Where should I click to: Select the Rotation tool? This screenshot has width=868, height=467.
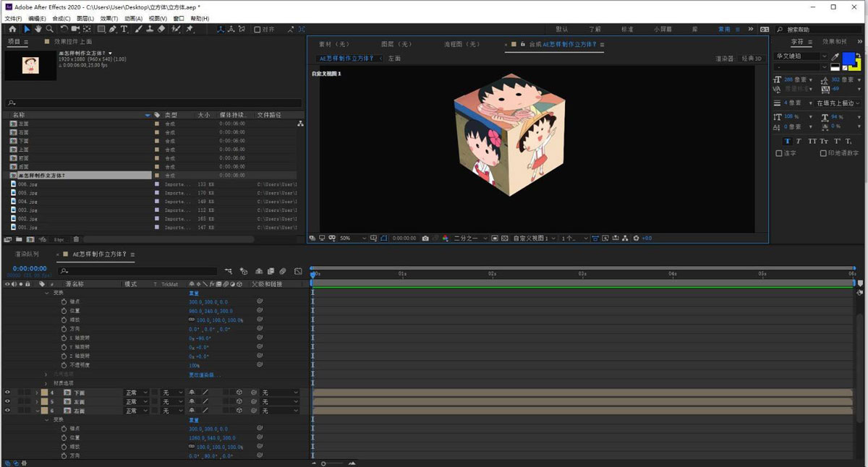[x=64, y=29]
